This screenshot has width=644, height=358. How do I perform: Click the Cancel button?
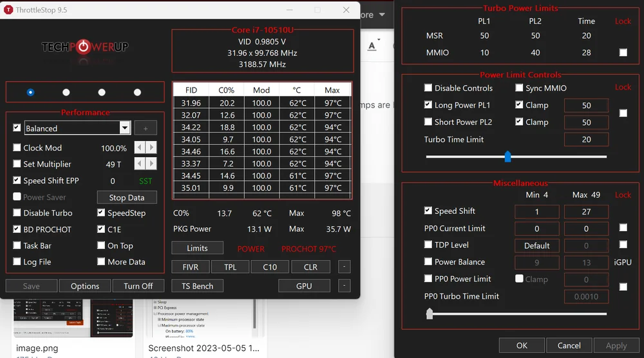click(x=569, y=345)
